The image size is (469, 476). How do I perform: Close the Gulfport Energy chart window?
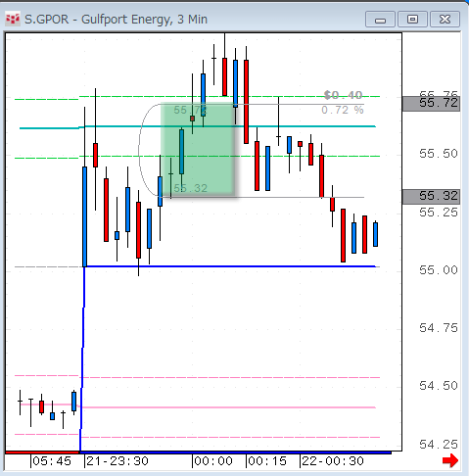(445, 20)
